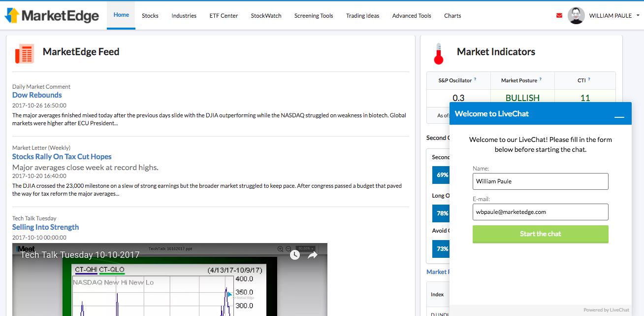Viewport: 644px width, 316px height.
Task: Switch to the Home tab
Action: [121, 15]
